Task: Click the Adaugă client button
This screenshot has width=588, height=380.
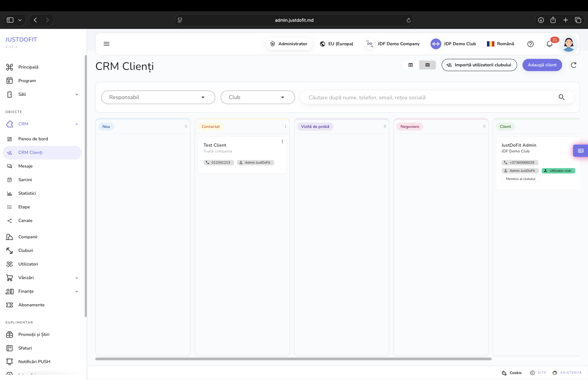Action: point(542,65)
